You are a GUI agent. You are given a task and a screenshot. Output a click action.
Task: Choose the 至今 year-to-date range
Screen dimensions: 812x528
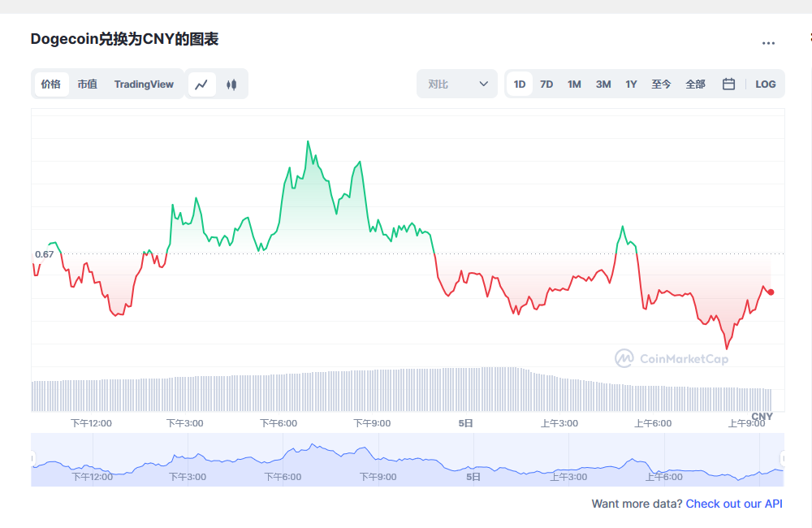661,84
